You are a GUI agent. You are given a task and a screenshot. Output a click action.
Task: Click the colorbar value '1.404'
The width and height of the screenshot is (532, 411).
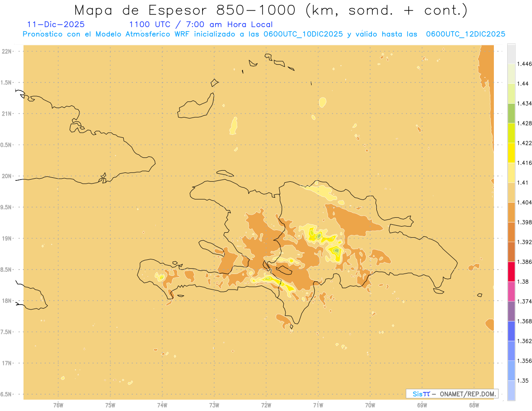click(524, 202)
